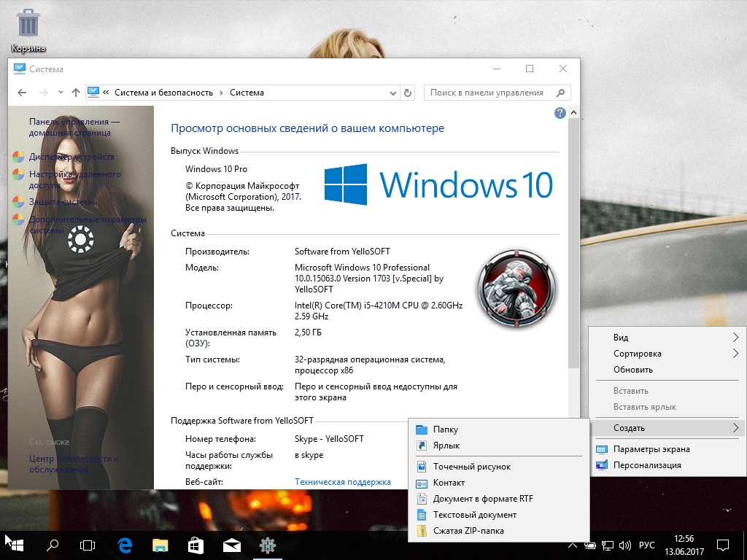
Task: Click Система и безопасность breadcrumb
Action: pyautogui.click(x=163, y=93)
